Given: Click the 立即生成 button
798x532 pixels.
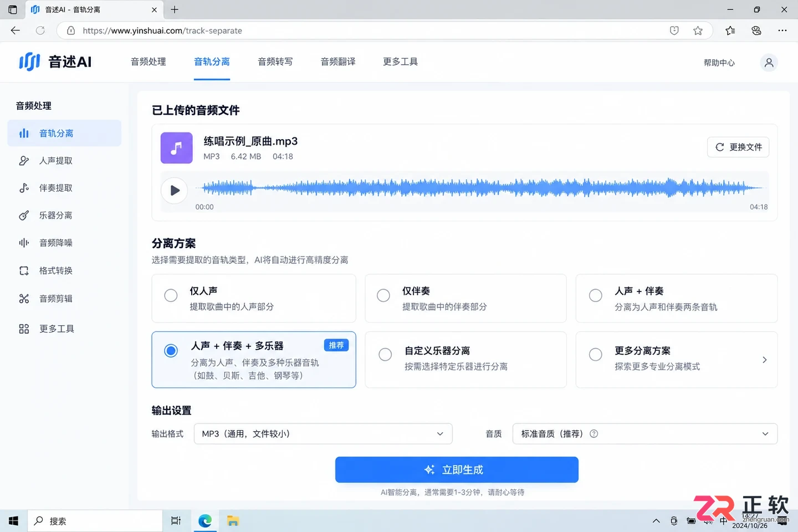Looking at the screenshot, I should tap(457, 470).
